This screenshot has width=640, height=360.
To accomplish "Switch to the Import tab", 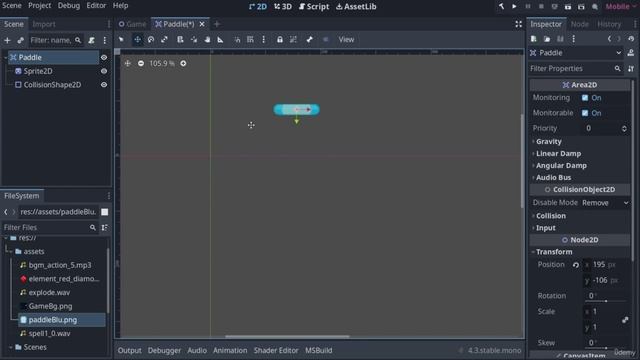I will (x=44, y=24).
